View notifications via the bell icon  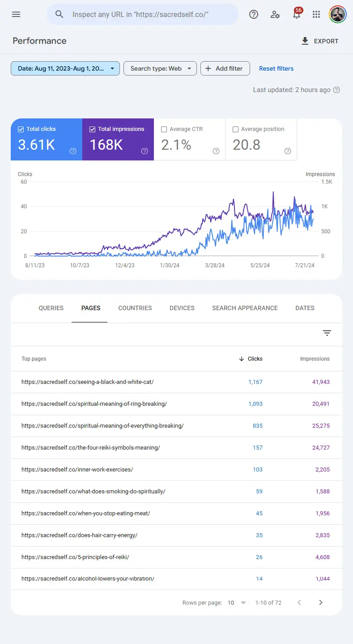point(296,14)
